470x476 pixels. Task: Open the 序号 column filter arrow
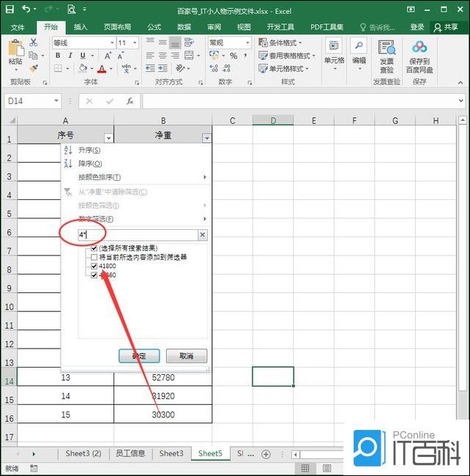(108, 138)
